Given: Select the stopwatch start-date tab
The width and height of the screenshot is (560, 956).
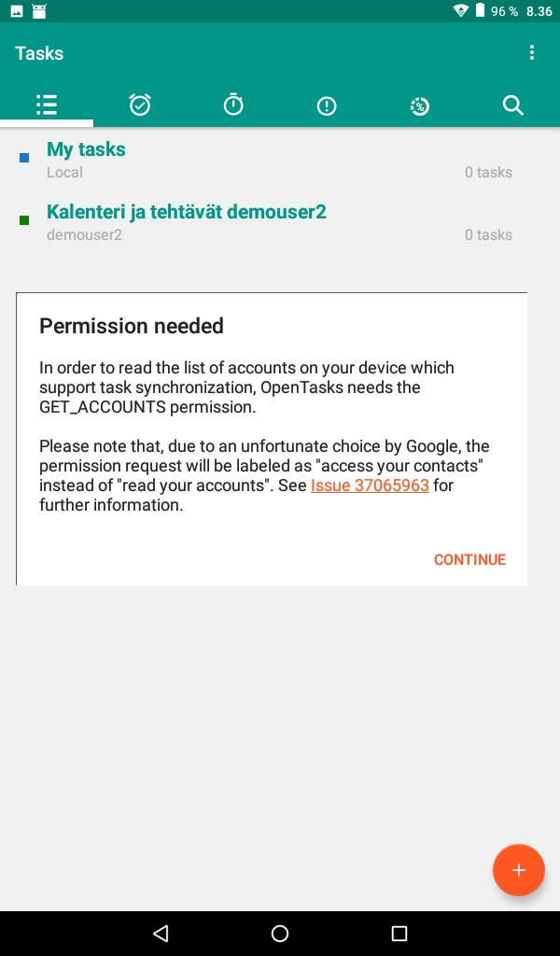Looking at the screenshot, I should (x=233, y=105).
